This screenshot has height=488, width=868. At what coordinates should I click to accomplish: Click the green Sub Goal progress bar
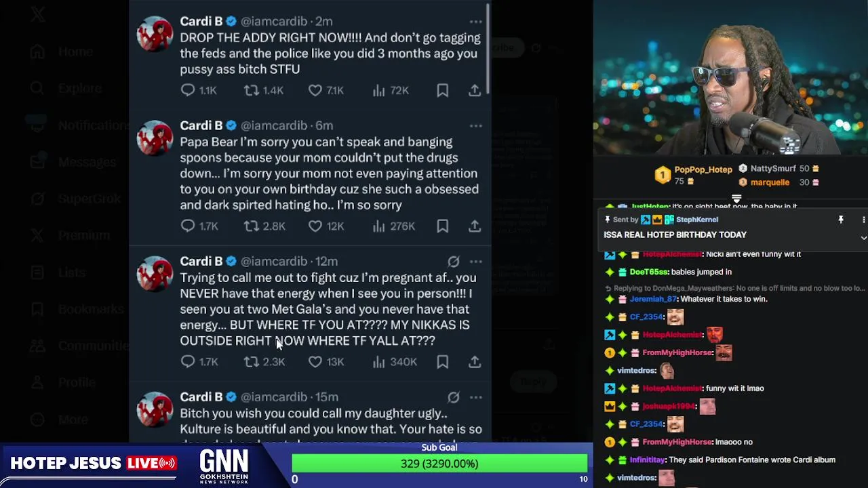tap(439, 464)
